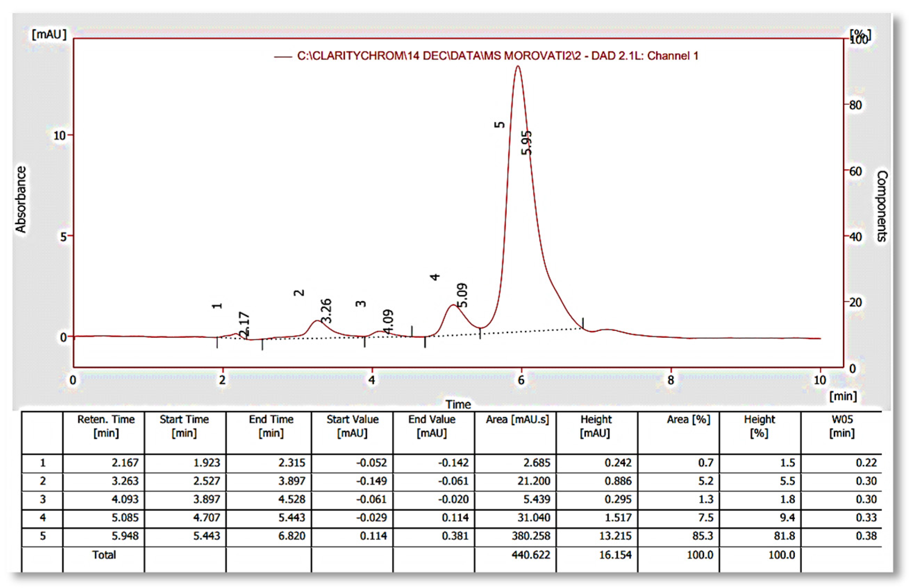Viewport: 913px width, 588px height.
Task: Click the Height [mAU] column header
Action: (596, 426)
